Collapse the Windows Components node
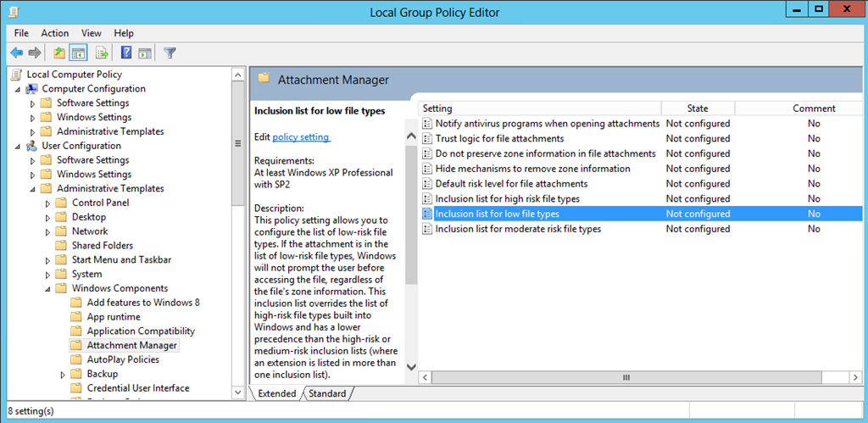This screenshot has width=868, height=423. click(x=47, y=288)
